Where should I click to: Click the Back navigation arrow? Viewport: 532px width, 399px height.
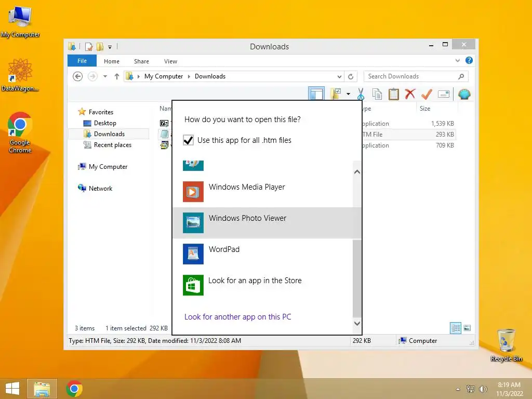78,76
